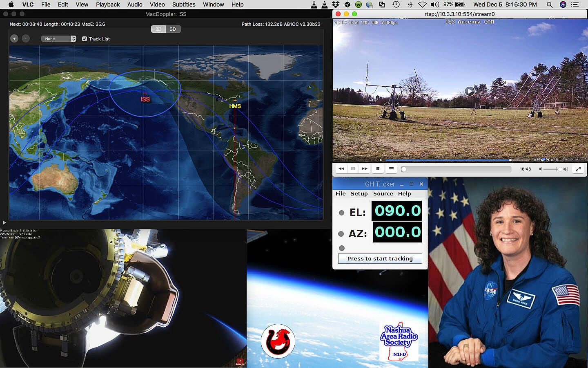
Task: Click the third status dot in GH Tracker
Action: click(342, 248)
